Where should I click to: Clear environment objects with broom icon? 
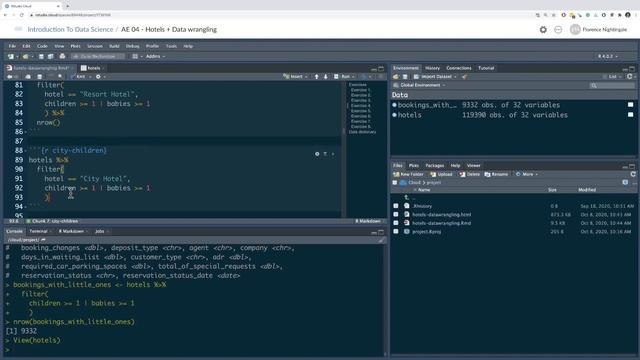point(464,77)
